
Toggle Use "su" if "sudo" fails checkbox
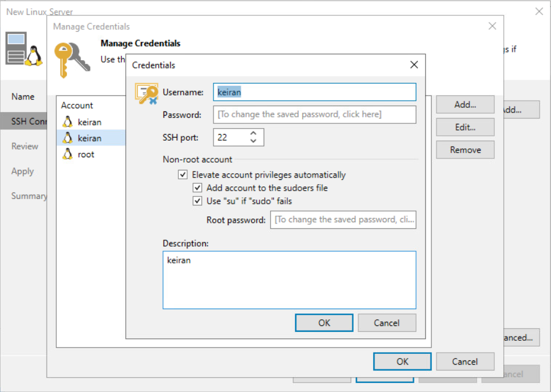click(x=197, y=201)
